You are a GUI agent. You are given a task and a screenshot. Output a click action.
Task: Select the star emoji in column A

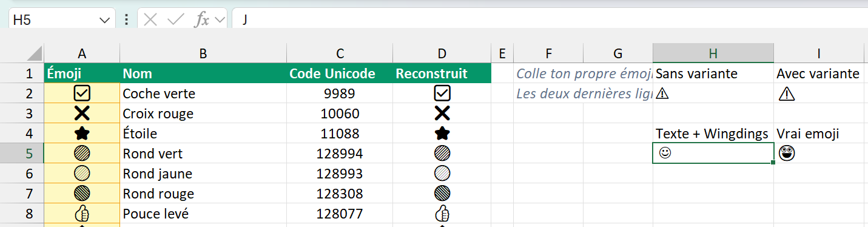[x=82, y=134]
